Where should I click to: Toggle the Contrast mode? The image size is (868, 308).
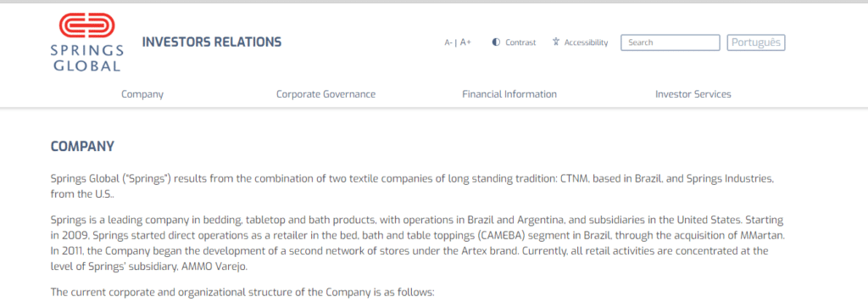coord(515,42)
